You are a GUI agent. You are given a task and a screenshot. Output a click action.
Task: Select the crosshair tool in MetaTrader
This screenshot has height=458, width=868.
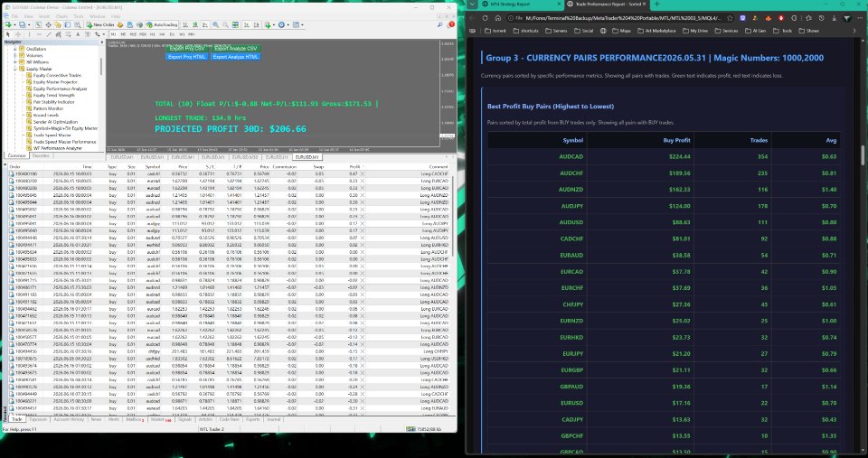pyautogui.click(x=18, y=34)
